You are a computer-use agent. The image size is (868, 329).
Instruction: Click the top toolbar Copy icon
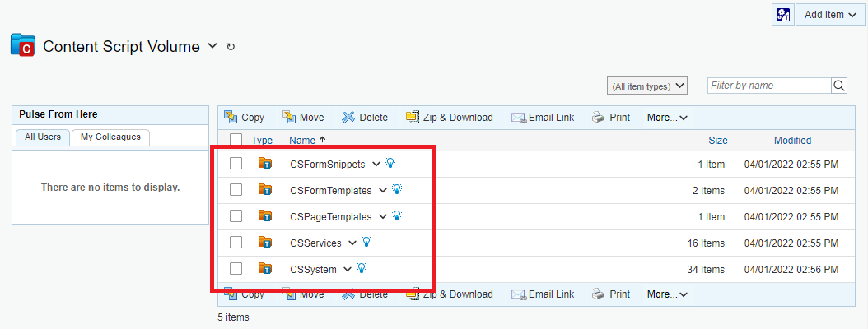point(231,117)
